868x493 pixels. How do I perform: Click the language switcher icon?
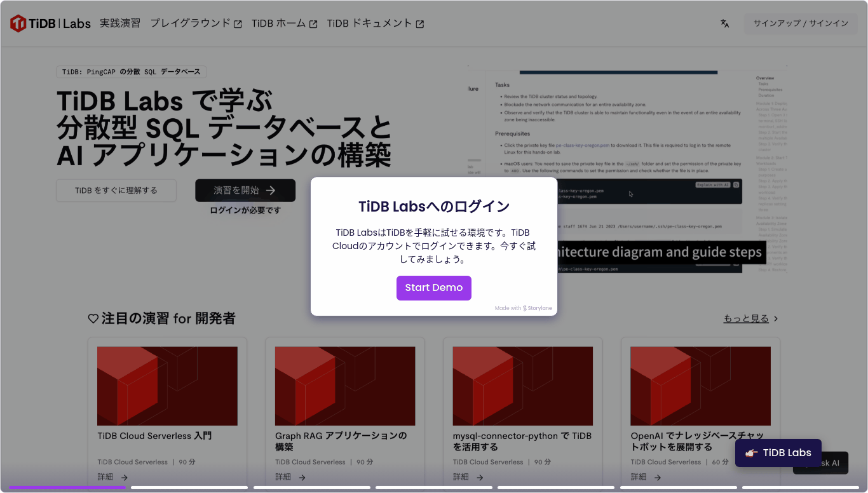point(724,23)
